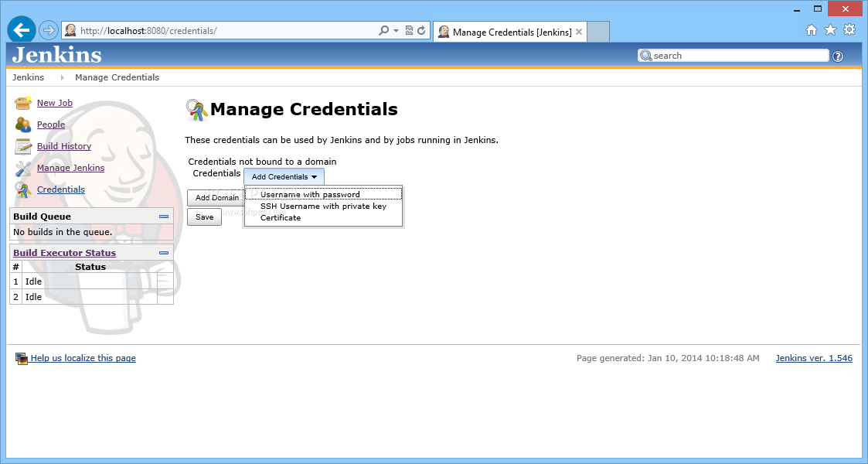Click the New Job icon in sidebar
Viewport: 868px width, 464px height.
tap(22, 103)
